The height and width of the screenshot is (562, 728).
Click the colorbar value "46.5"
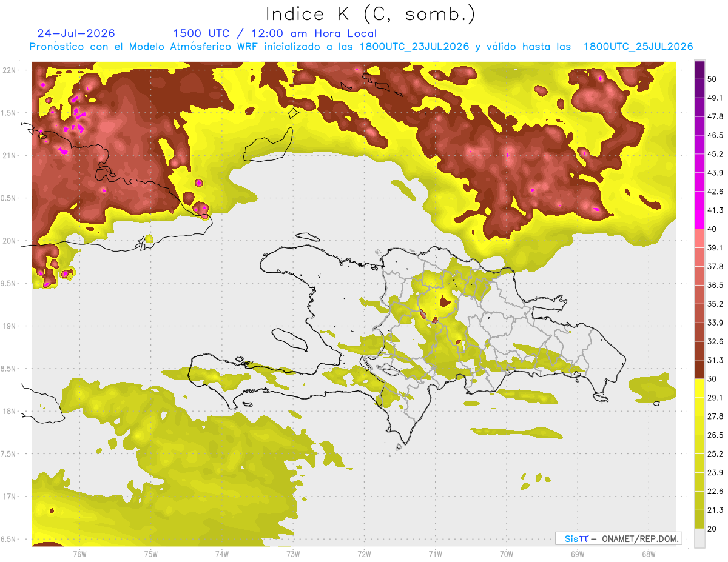715,135
